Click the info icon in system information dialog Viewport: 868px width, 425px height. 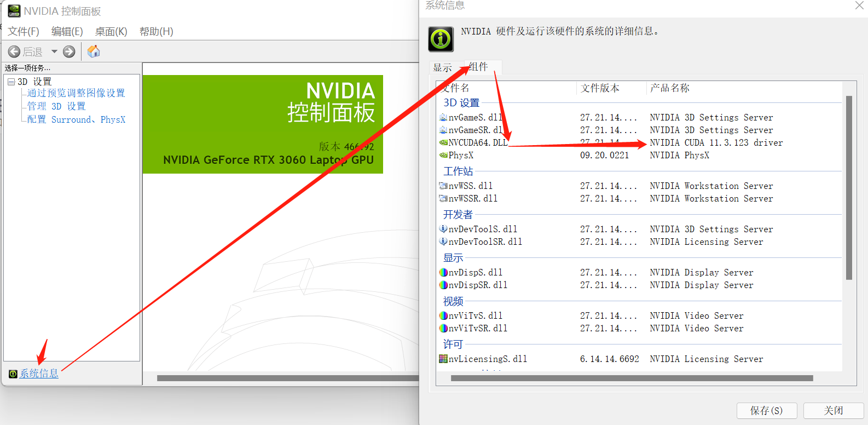(441, 39)
